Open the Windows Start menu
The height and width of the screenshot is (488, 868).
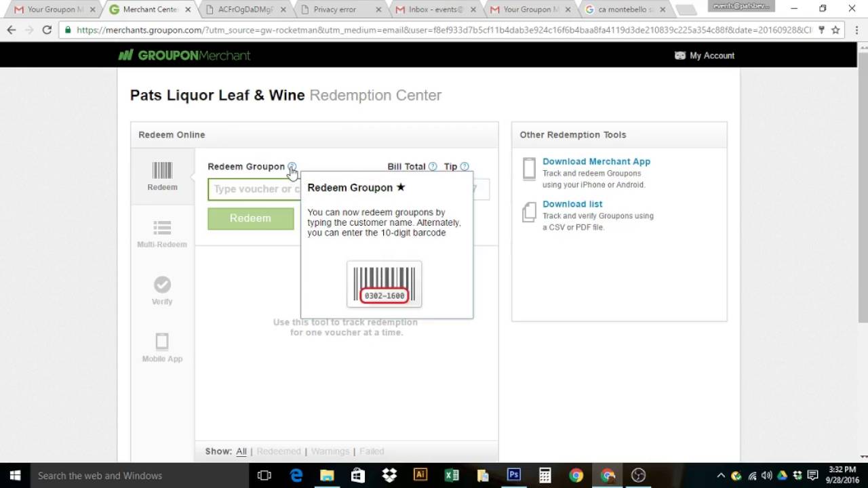[15, 476]
